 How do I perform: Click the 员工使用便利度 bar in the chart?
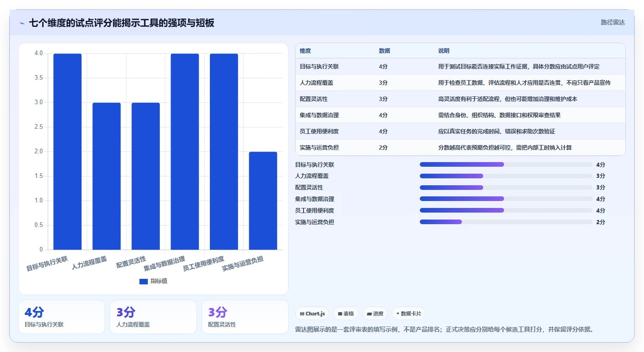(224, 151)
